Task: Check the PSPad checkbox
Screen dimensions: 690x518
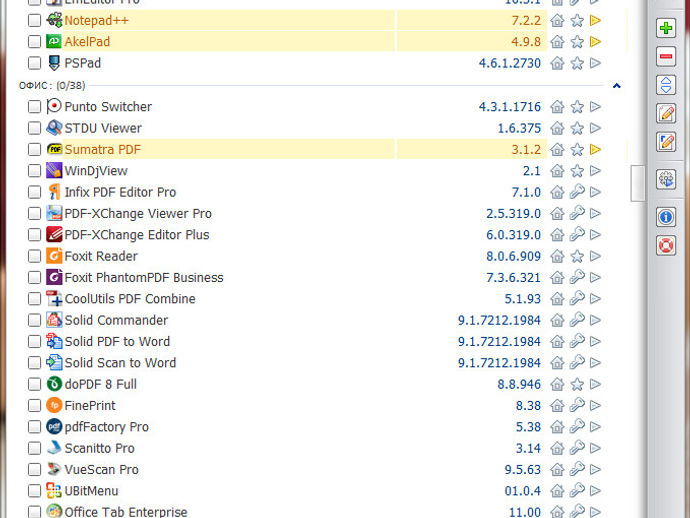Action: coord(34,63)
